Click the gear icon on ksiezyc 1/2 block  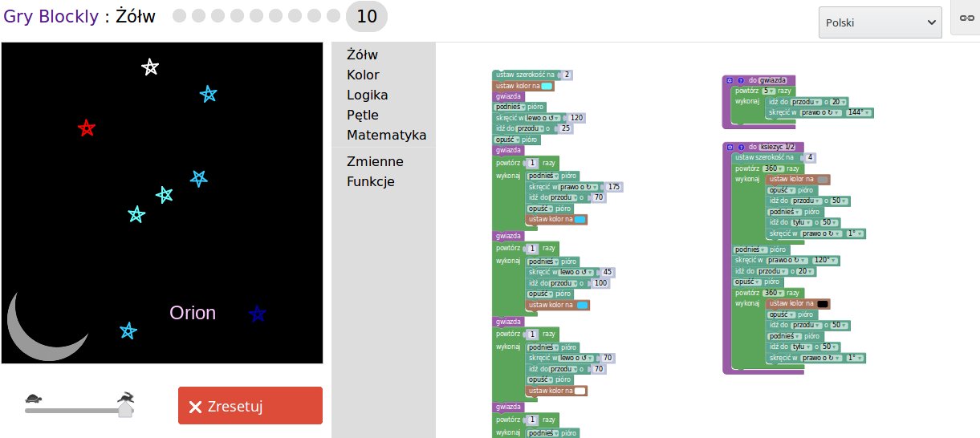click(x=730, y=147)
